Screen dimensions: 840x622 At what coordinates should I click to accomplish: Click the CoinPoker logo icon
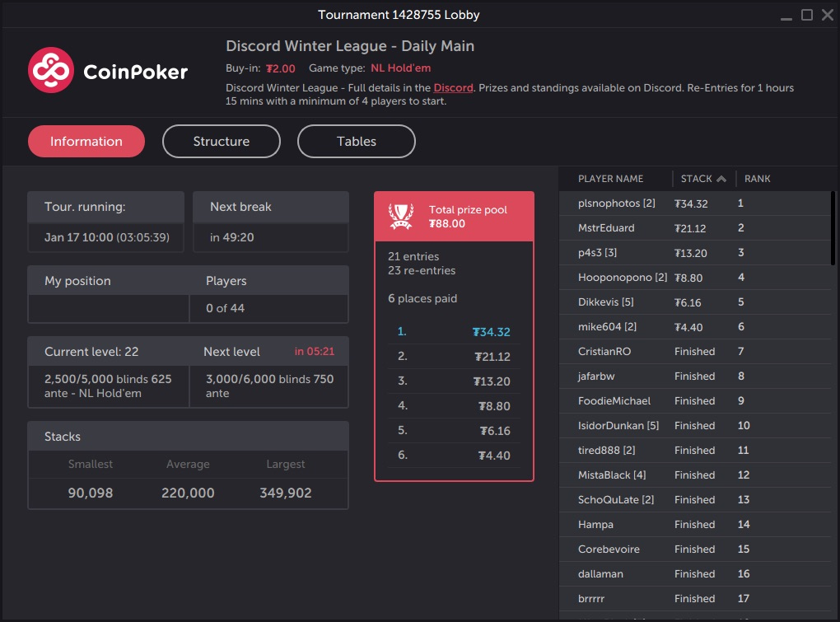(51, 72)
